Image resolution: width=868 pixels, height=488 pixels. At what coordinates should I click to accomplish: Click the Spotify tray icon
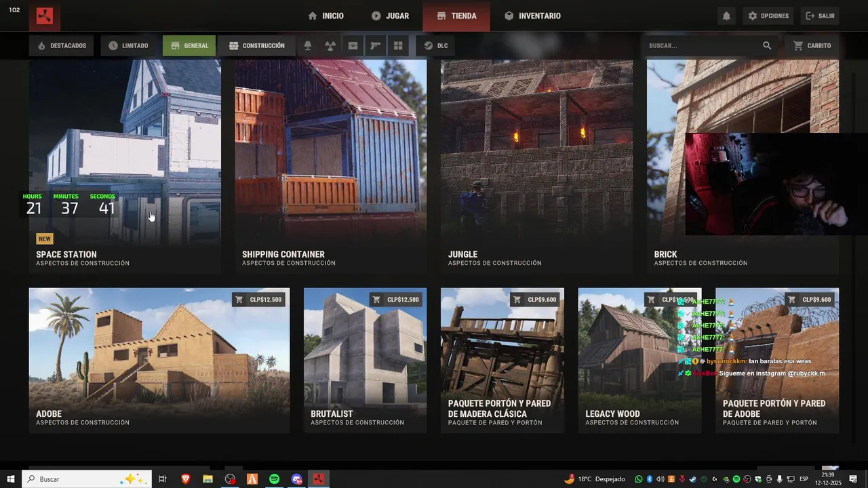(x=736, y=479)
